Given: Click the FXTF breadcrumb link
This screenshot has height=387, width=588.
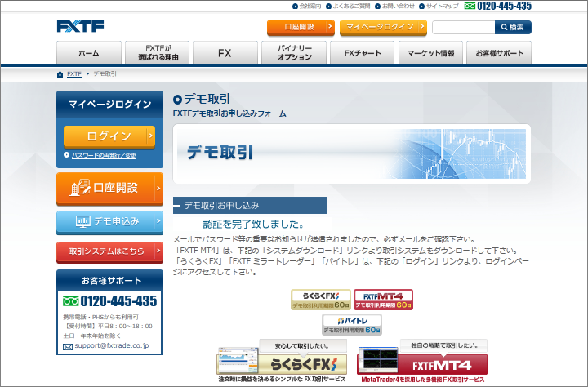Looking at the screenshot, I should tap(73, 74).
